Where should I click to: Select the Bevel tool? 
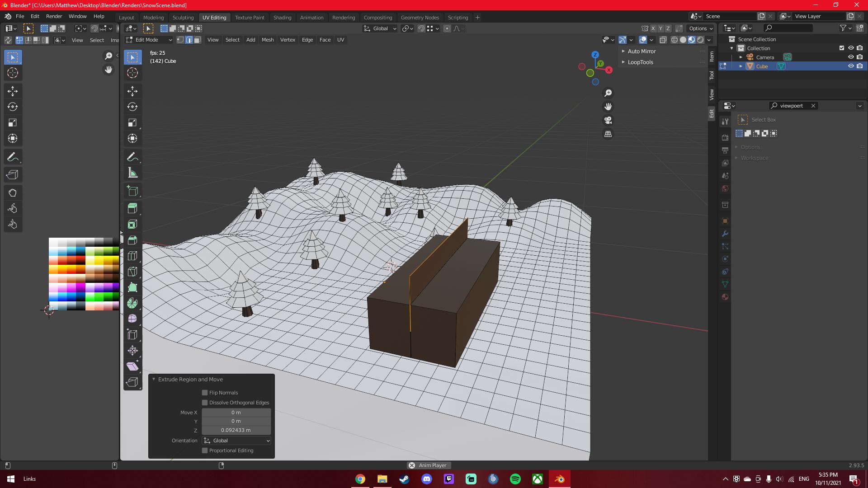click(132, 240)
